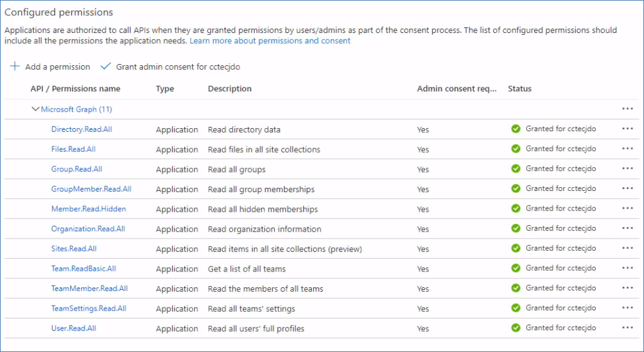
Task: Click Grant admin consent for cctecjdo
Action: click(x=170, y=66)
